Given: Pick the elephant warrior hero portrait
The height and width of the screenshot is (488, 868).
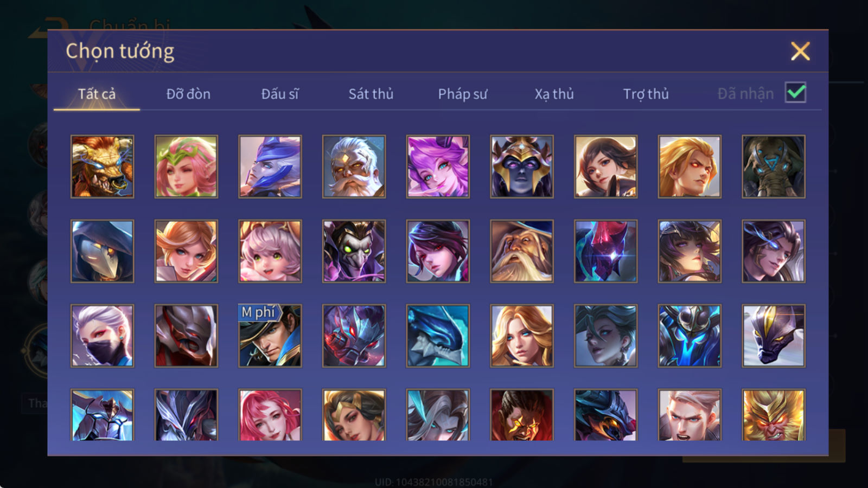Looking at the screenshot, I should (x=773, y=166).
